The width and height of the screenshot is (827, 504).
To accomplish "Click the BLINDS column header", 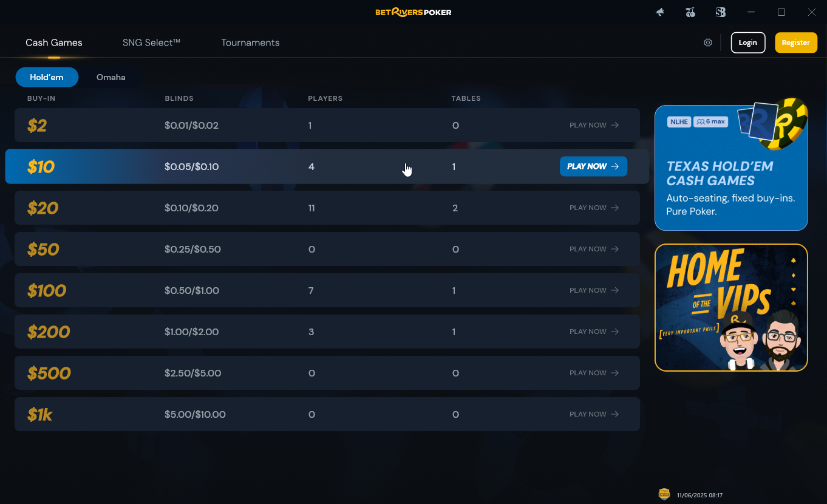I will coord(179,98).
